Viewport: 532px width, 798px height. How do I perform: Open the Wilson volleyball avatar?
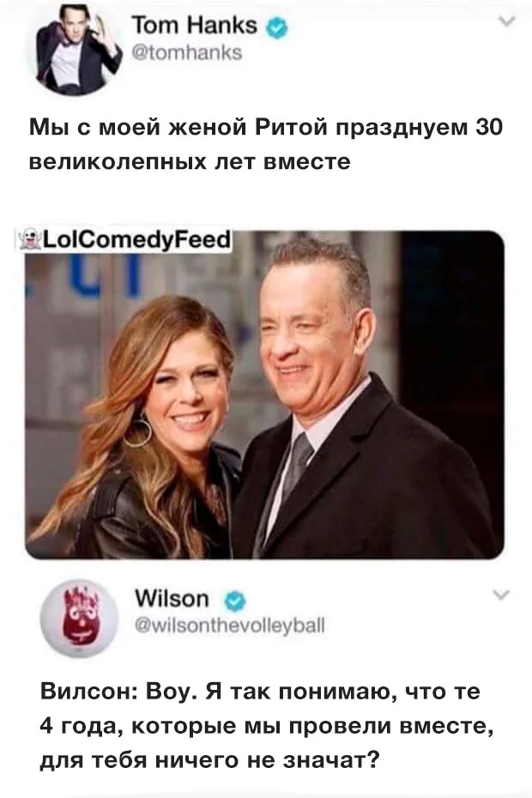(79, 619)
